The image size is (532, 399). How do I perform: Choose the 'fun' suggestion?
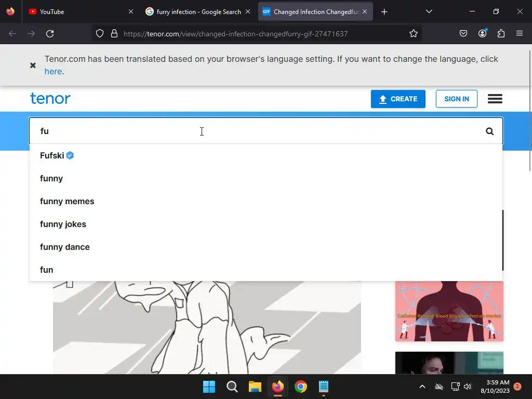(x=265, y=270)
